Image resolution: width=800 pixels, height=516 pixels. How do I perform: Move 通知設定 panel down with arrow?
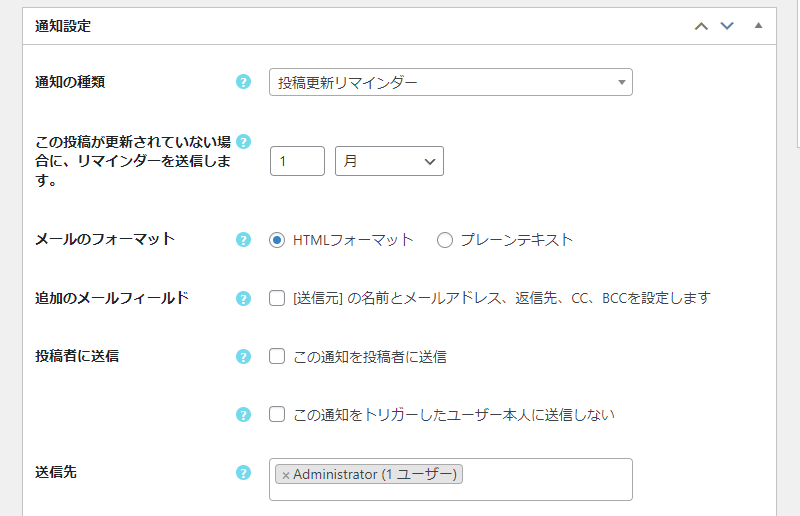tap(727, 26)
